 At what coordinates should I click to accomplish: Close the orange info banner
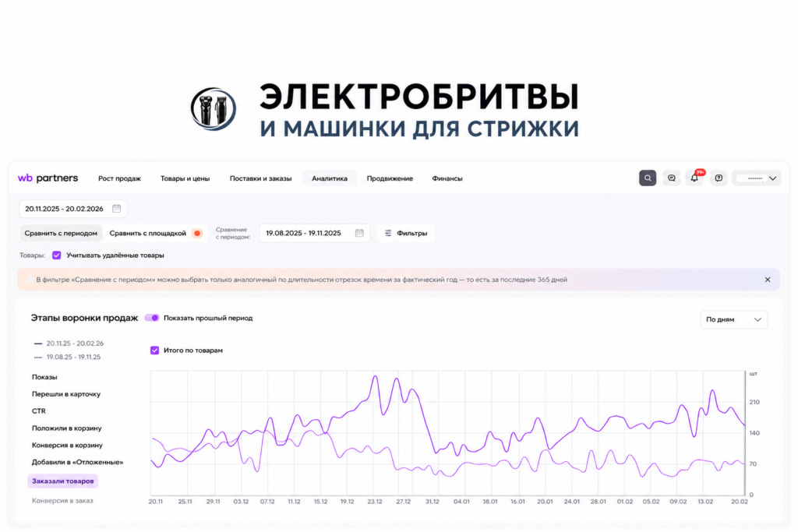pyautogui.click(x=768, y=280)
